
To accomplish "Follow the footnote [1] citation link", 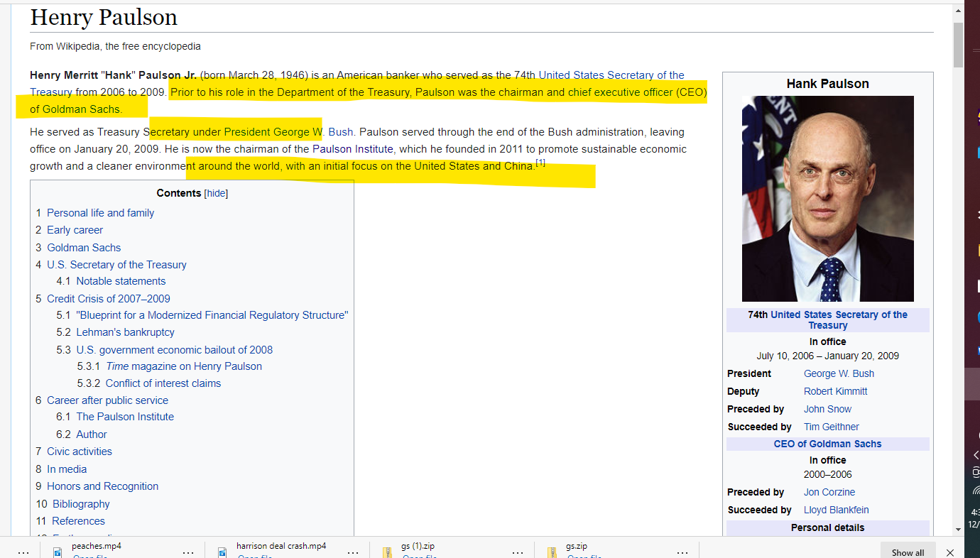I will point(540,163).
